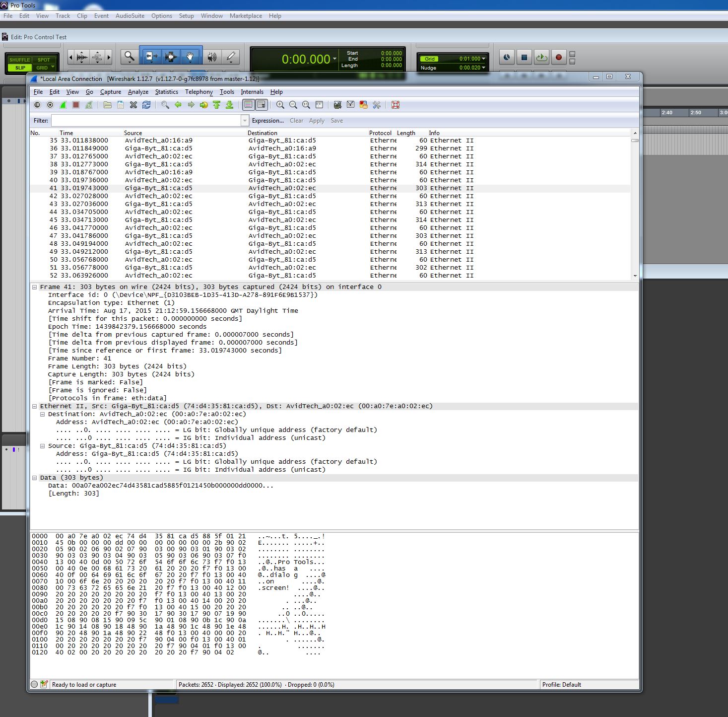Reset zoom to normal size 1:1
The width and height of the screenshot is (728, 717).
point(306,105)
